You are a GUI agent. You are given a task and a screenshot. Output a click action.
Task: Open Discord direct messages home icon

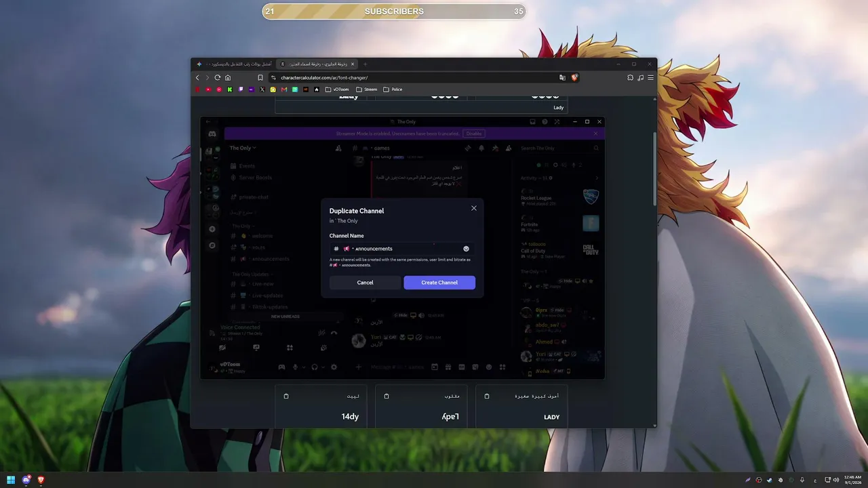[212, 135]
